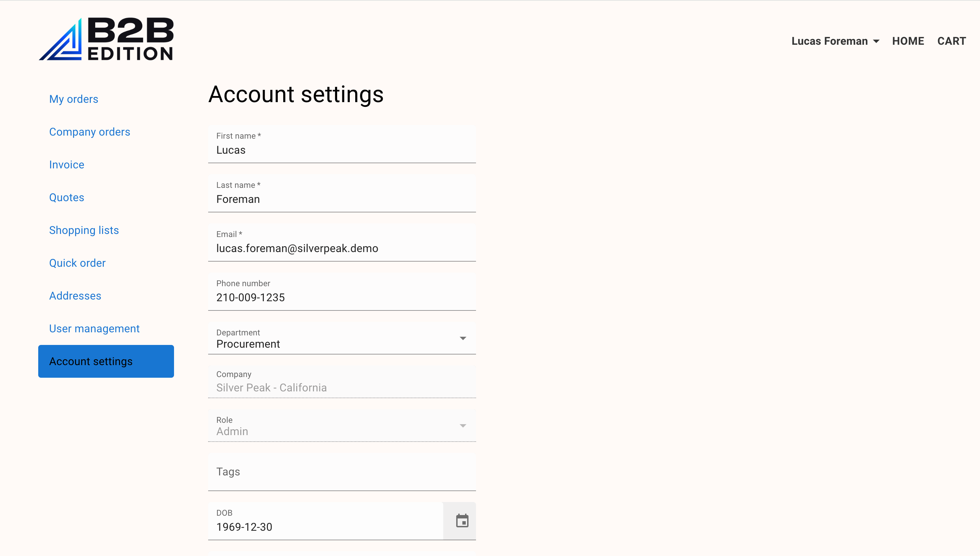Open the Invoice page

click(67, 165)
